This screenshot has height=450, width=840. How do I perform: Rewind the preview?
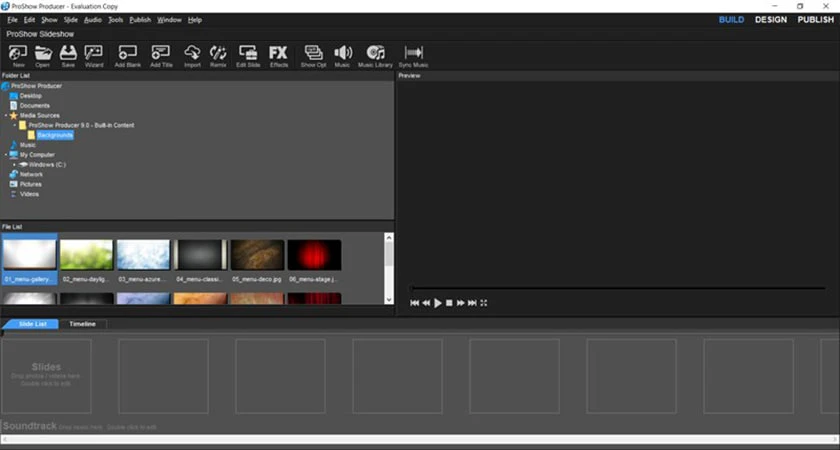pyautogui.click(x=426, y=303)
